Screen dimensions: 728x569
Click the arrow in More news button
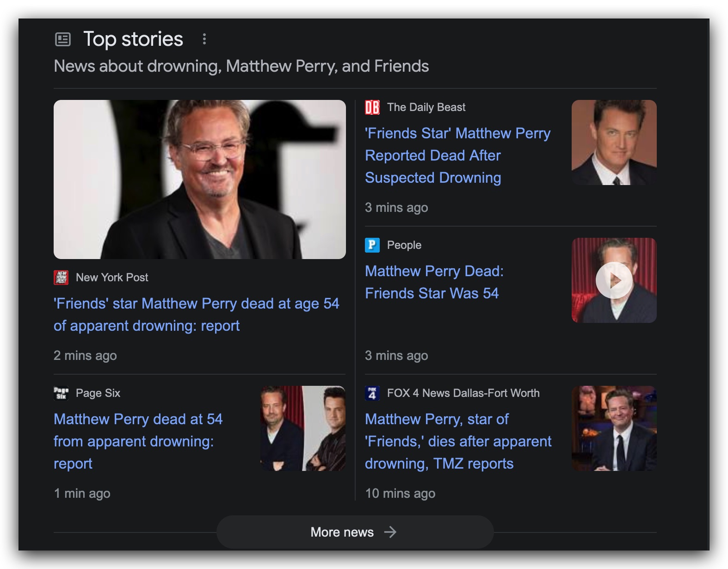[390, 532]
